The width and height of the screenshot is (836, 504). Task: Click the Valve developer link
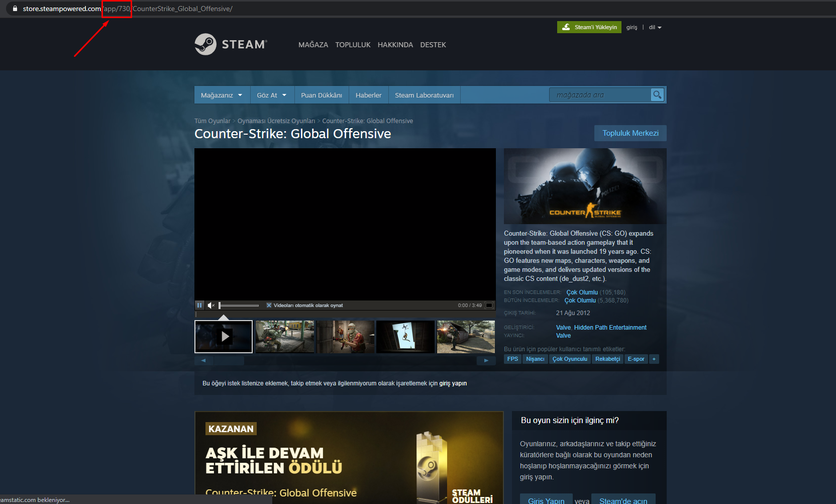563,328
